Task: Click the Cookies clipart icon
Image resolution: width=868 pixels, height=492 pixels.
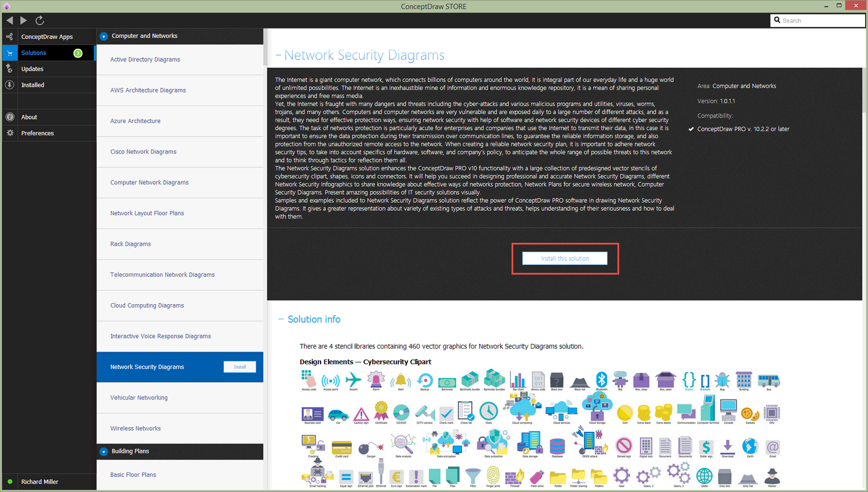Action: tap(750, 414)
